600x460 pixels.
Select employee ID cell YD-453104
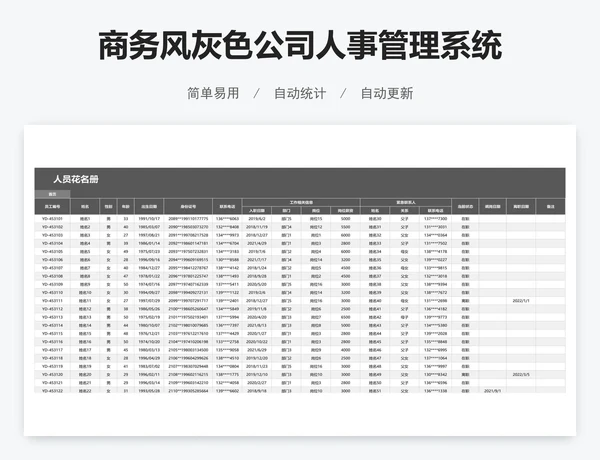pos(52,243)
